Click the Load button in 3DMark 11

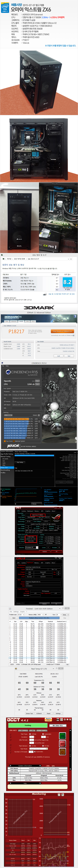pyautogui.click(x=58, y=356)
